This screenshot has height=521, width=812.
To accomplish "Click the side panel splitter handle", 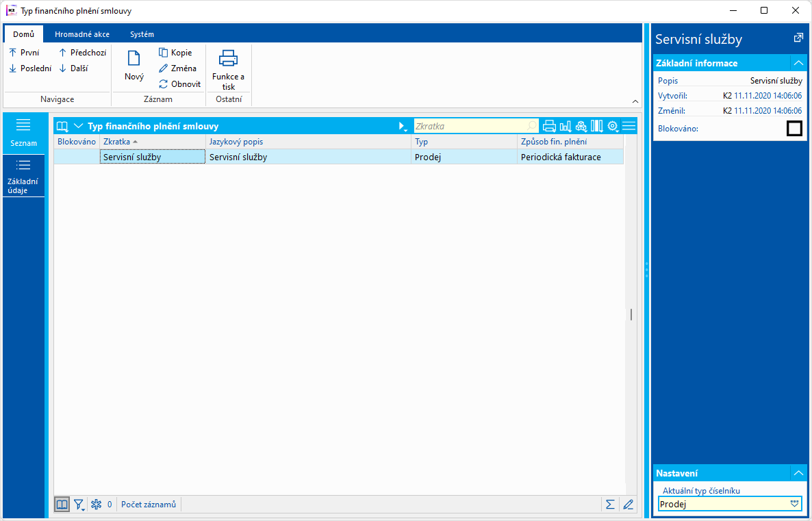I will 647,270.
